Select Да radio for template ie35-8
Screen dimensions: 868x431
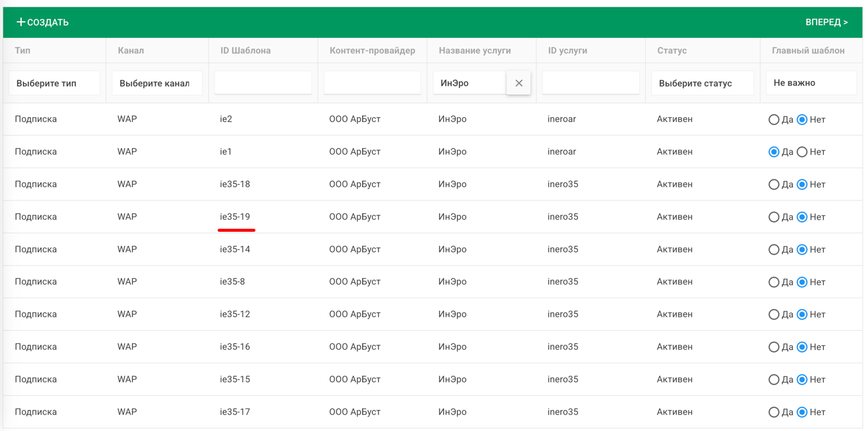773,282
